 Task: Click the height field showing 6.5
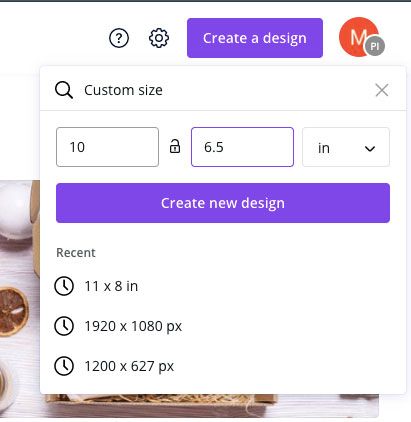242,147
